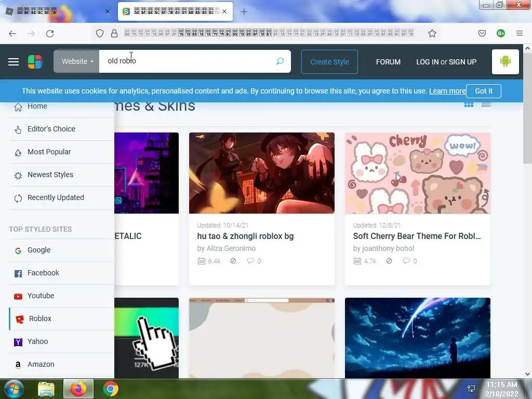Reload the page with refresh icon
This screenshot has width=532, height=399.
click(x=50, y=33)
